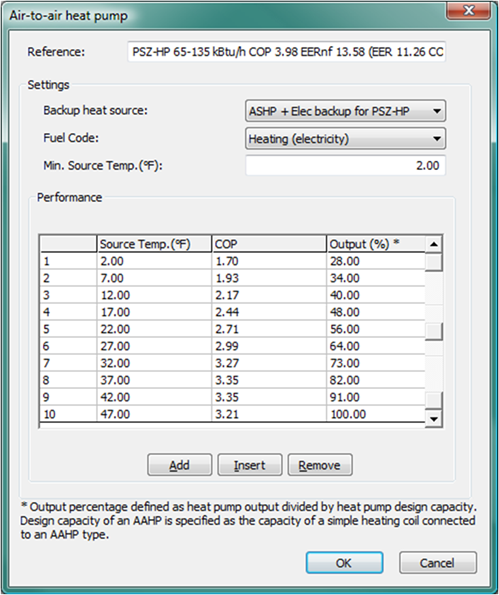The image size is (499, 595).
Task: Open the Backup heat source dropdown
Action: [x=345, y=111]
